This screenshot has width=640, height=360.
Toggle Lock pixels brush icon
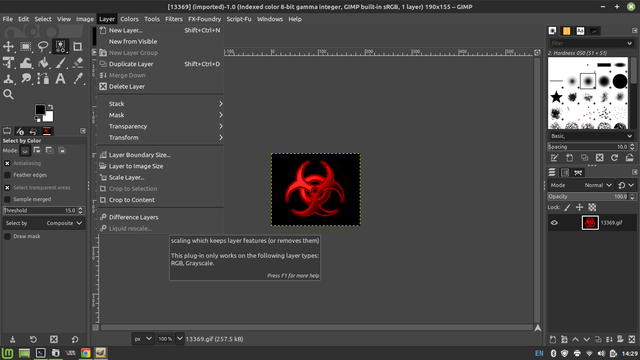[567, 207]
